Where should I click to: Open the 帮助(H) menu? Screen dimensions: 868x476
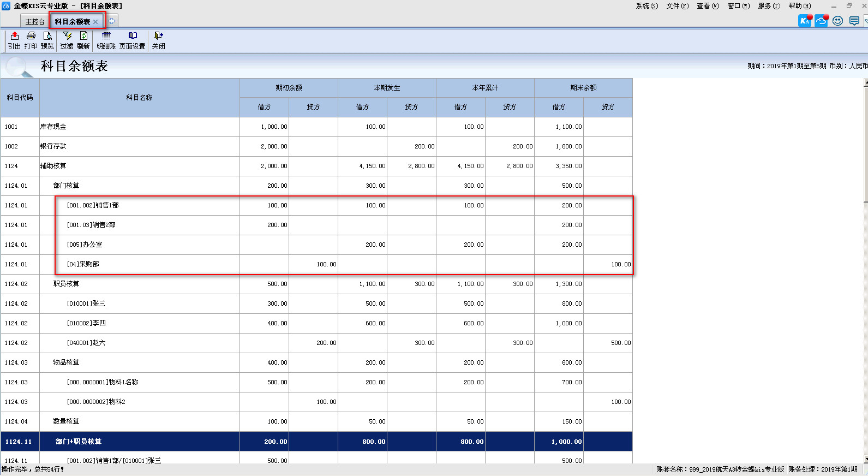[799, 6]
